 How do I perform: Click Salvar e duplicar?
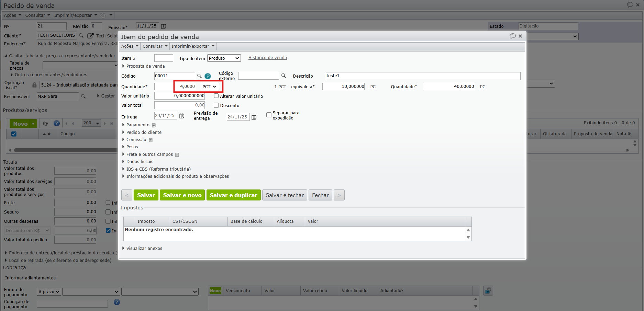(234, 195)
